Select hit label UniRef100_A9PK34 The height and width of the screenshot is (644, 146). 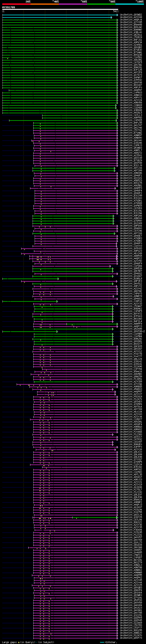[131, 42]
